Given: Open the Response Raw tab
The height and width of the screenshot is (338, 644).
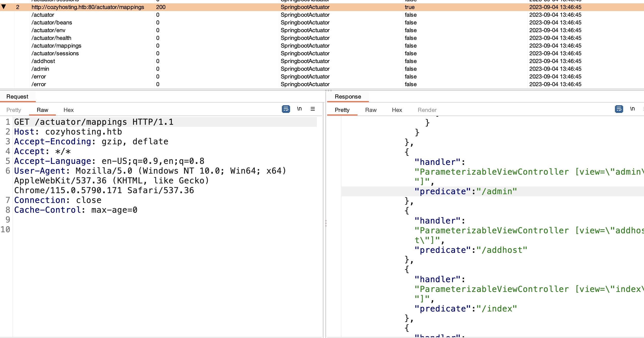Looking at the screenshot, I should pos(371,110).
